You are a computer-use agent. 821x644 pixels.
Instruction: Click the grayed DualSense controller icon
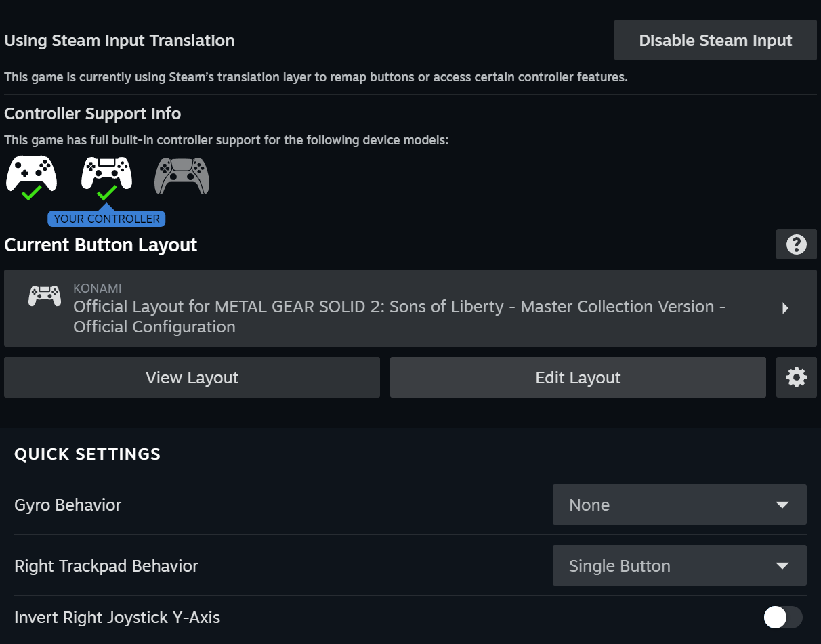(x=182, y=175)
